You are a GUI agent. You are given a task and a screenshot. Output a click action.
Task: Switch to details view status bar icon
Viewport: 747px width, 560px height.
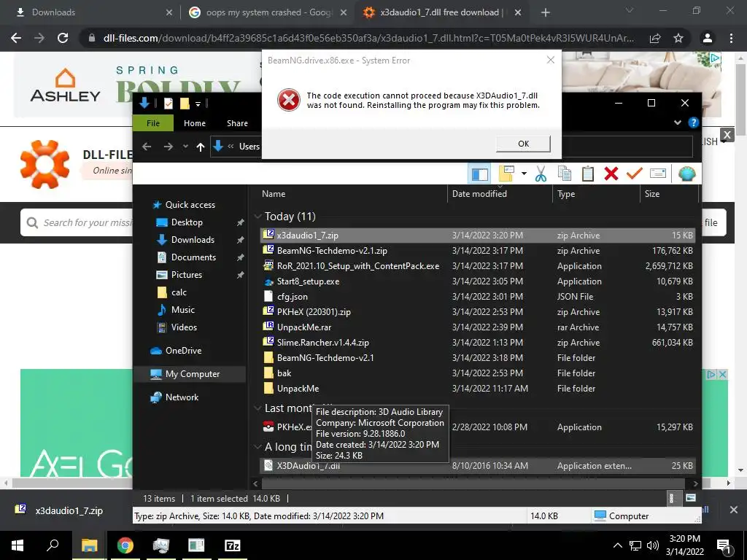click(672, 499)
